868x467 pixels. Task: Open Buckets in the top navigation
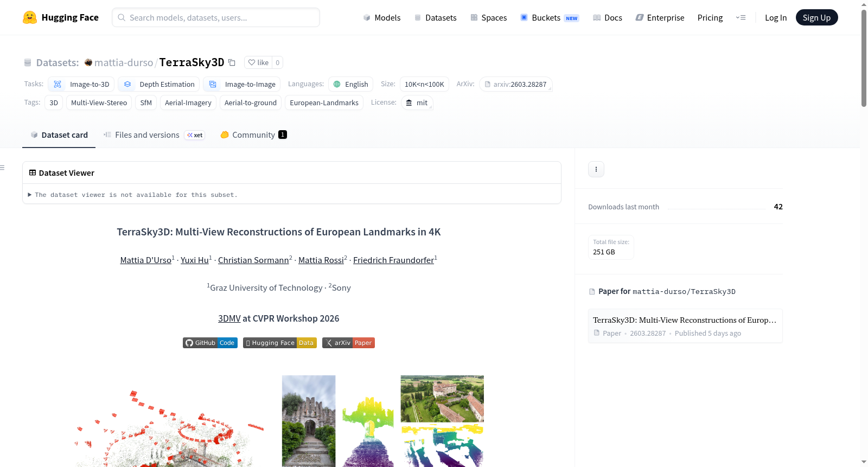pyautogui.click(x=550, y=17)
